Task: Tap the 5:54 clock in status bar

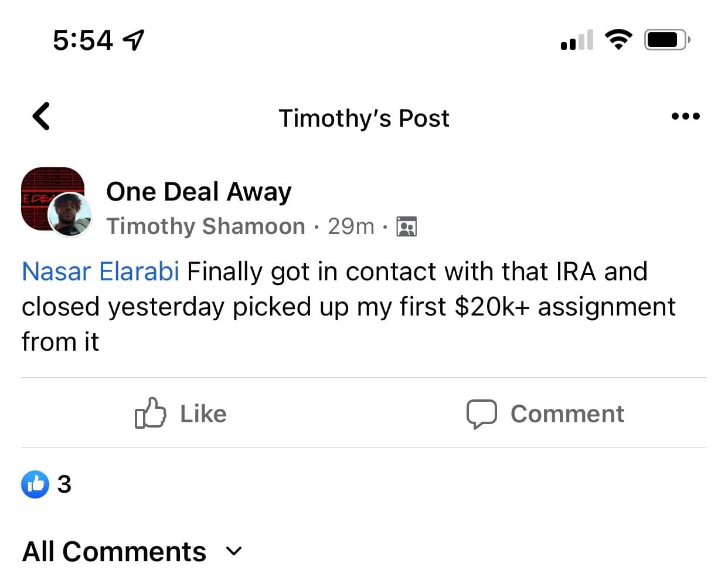Action: pyautogui.click(x=83, y=40)
